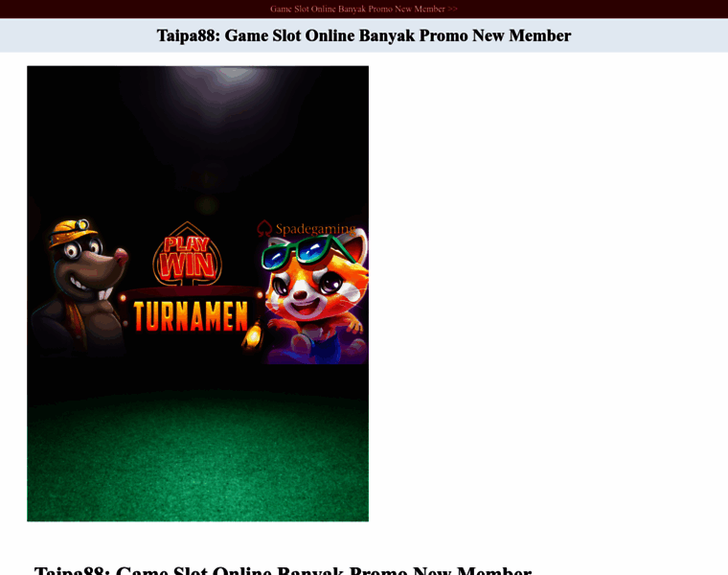This screenshot has height=575, width=728.
Task: Click the cut-off Taipa88 heading below the image
Action: [283, 570]
